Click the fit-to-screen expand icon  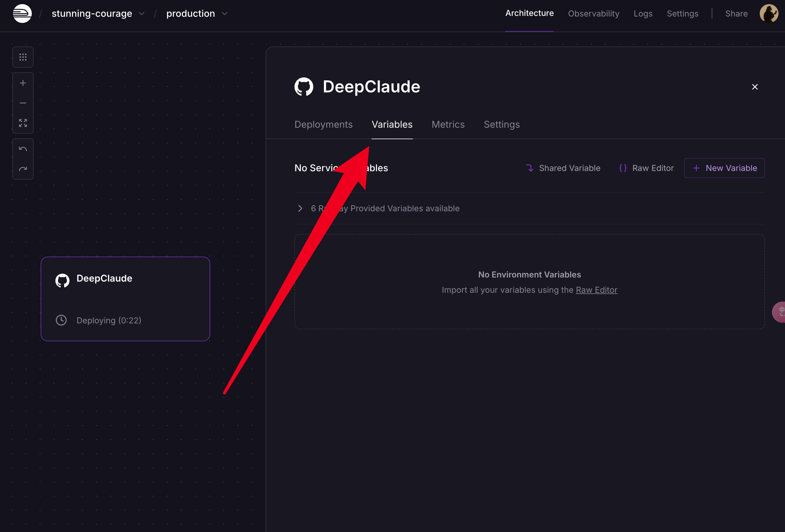point(23,123)
